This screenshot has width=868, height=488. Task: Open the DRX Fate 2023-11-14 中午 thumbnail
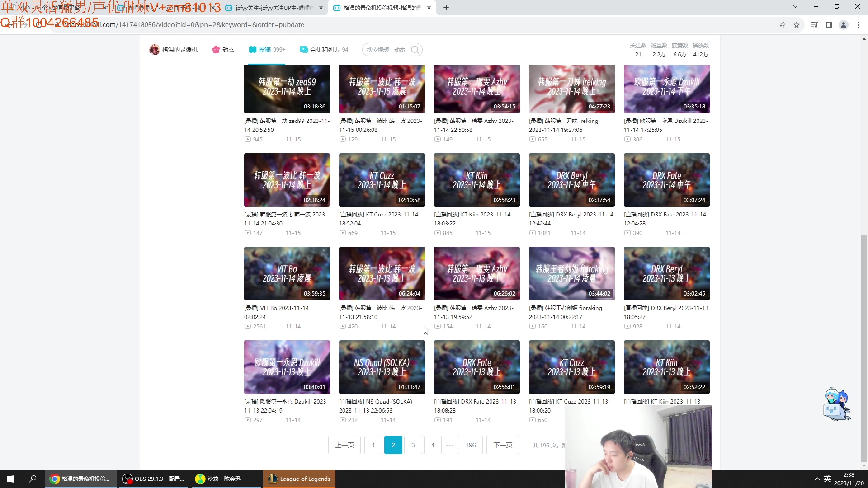(x=667, y=180)
